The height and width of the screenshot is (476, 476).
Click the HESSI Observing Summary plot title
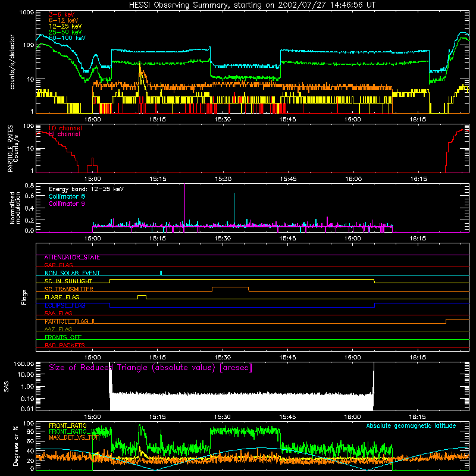click(252, 5)
